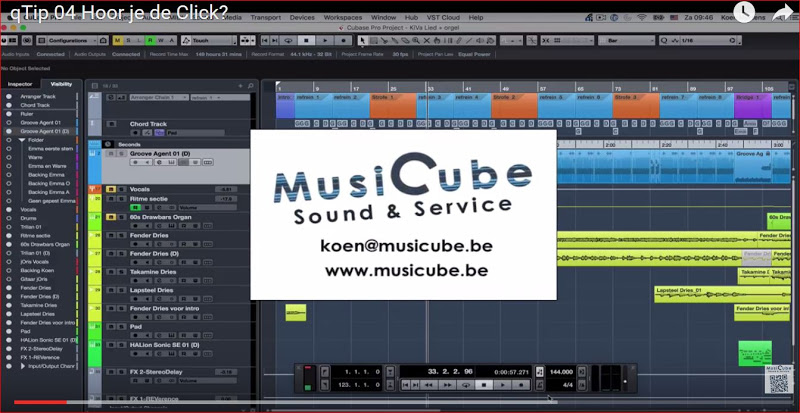800x413 pixels.
Task: Toggle global Write automation W button
Action: [x=161, y=40]
